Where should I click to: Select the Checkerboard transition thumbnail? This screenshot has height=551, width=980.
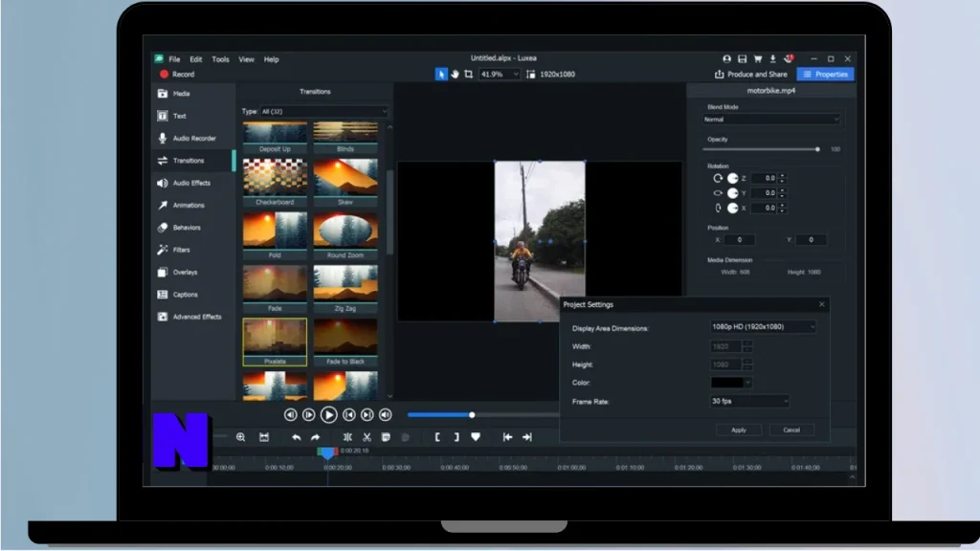click(275, 183)
